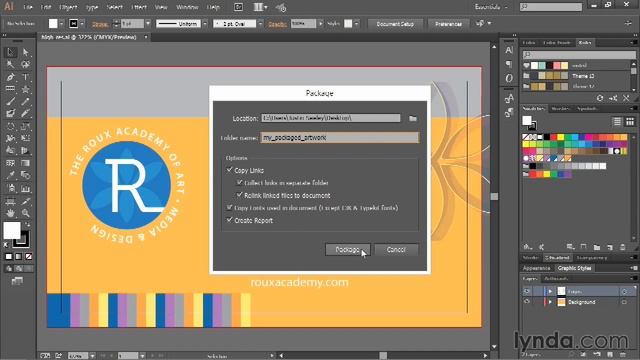Browse for package location folder icon
The width and height of the screenshot is (640, 360).
pos(413,118)
